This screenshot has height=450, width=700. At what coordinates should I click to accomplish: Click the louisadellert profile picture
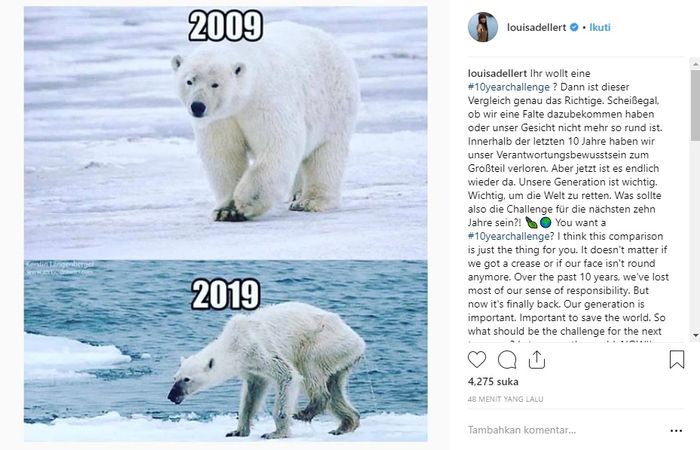click(483, 28)
